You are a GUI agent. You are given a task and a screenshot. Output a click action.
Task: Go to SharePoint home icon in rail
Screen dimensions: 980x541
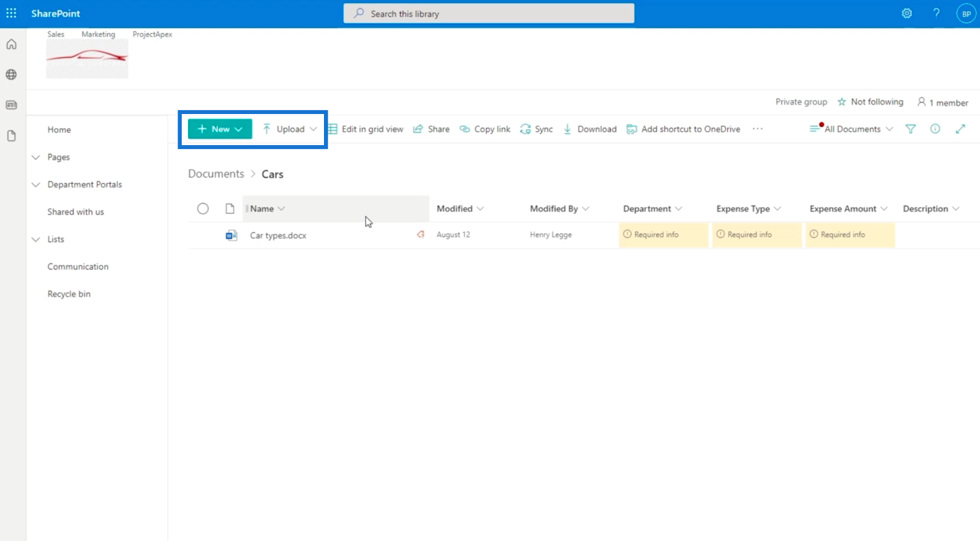tap(11, 44)
